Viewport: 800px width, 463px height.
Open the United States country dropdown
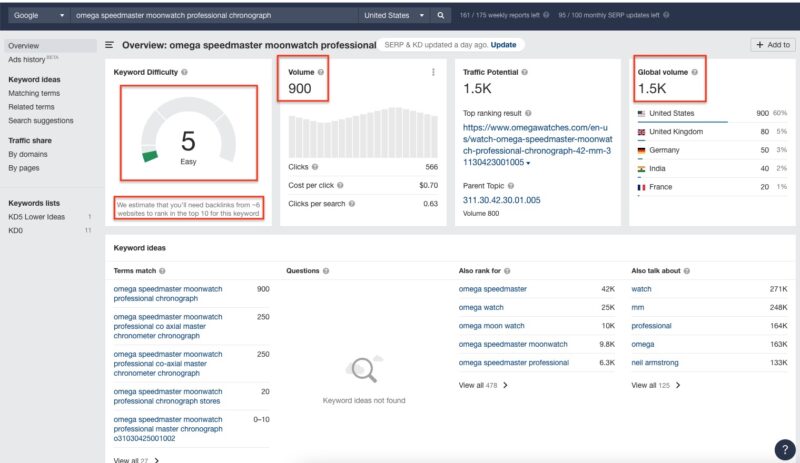(393, 15)
